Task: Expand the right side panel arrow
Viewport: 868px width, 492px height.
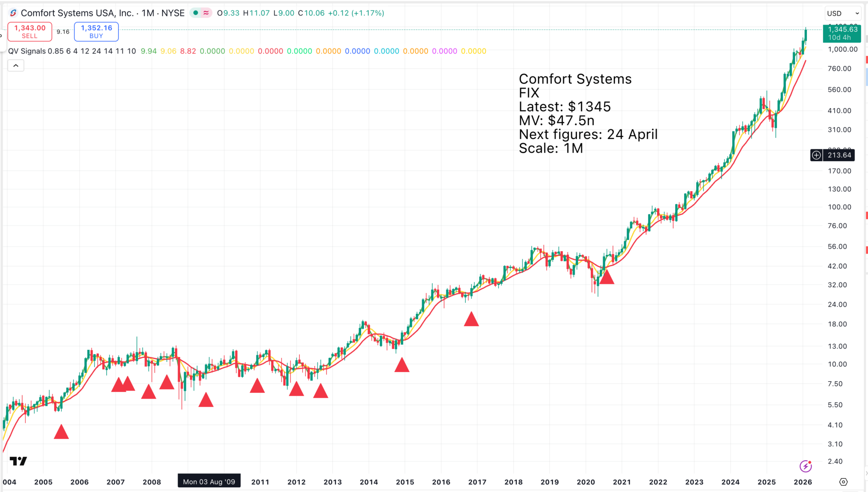Action: pos(866,473)
